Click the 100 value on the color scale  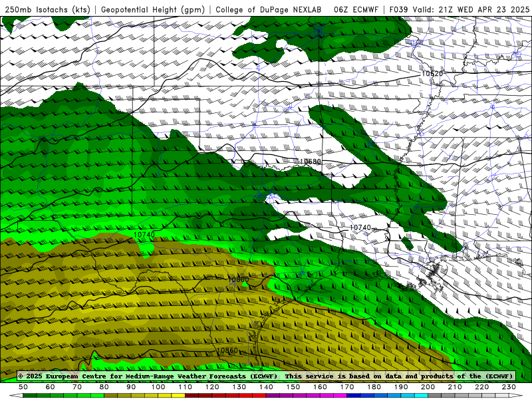click(158, 387)
